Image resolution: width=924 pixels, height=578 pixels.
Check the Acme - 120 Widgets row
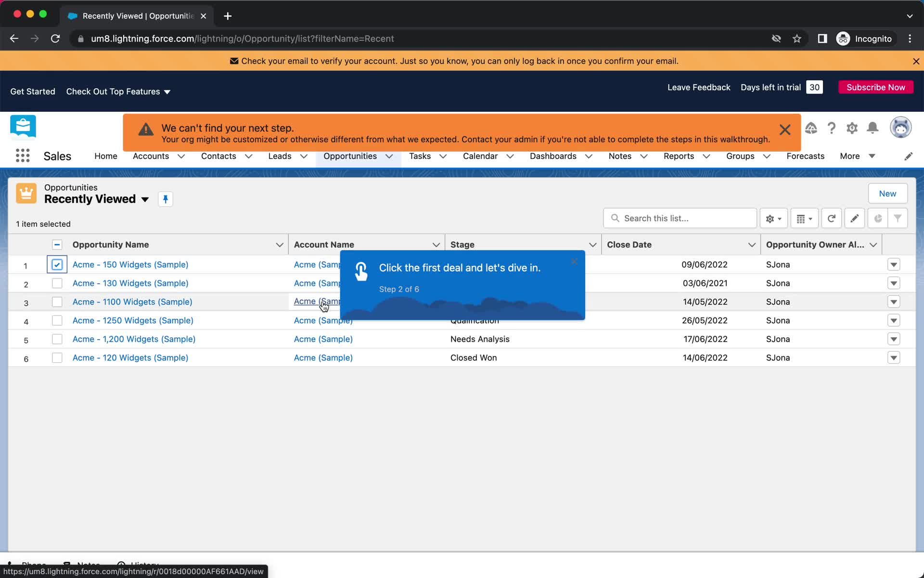(x=57, y=358)
